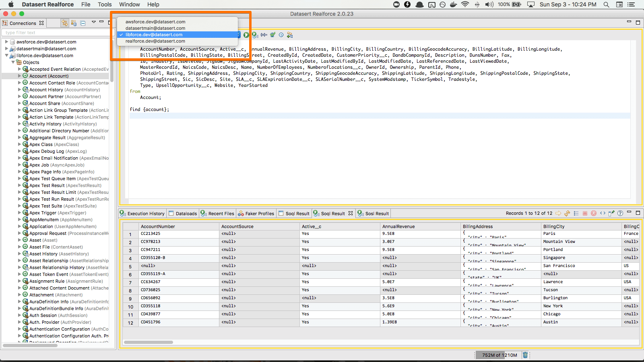Image resolution: width=644 pixels, height=362 pixels.
Task: Expand the awsforce.dev@datasert.com connection node
Action: [x=6, y=42]
